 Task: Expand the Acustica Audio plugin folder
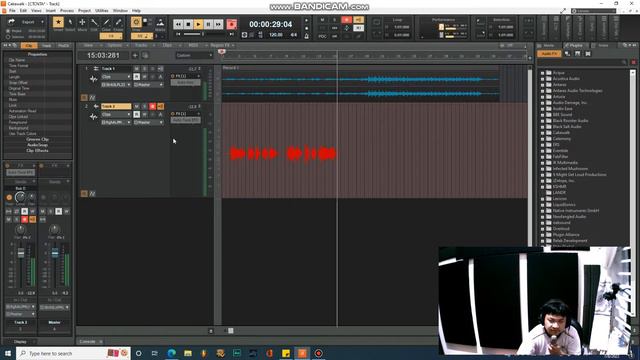coord(542,78)
